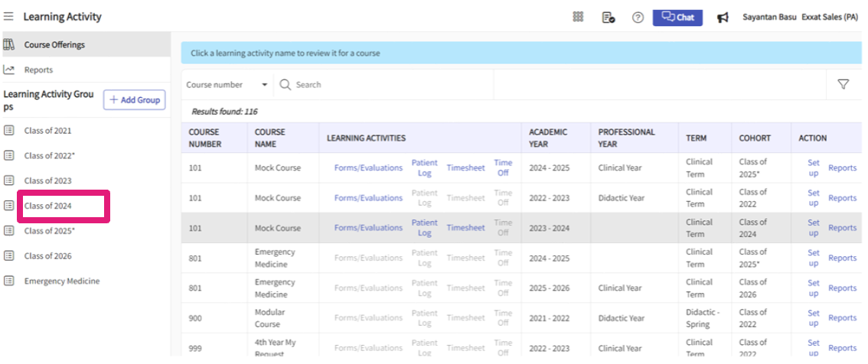Open Sayantan Basu user profile menu
868x364 pixels.
coord(768,17)
